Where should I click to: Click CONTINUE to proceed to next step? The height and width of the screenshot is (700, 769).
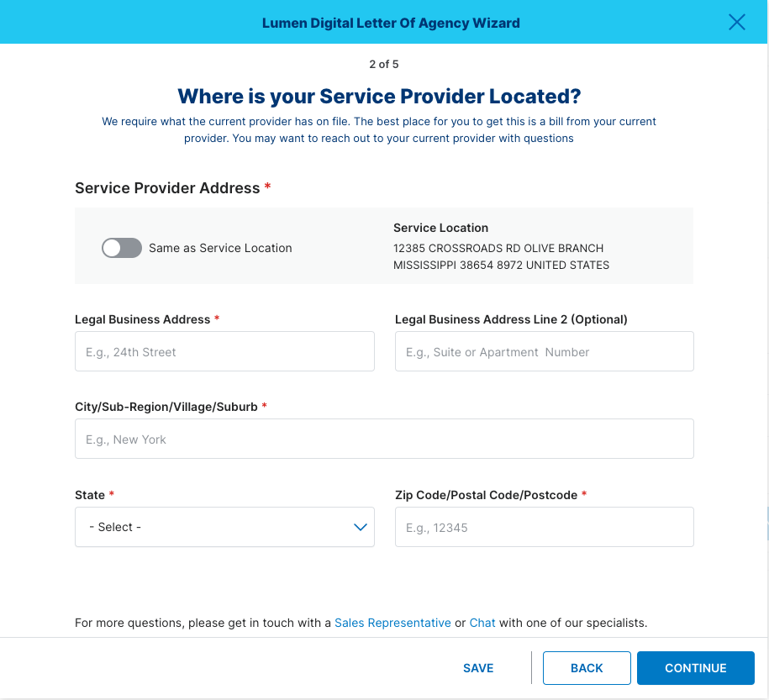pyautogui.click(x=695, y=668)
